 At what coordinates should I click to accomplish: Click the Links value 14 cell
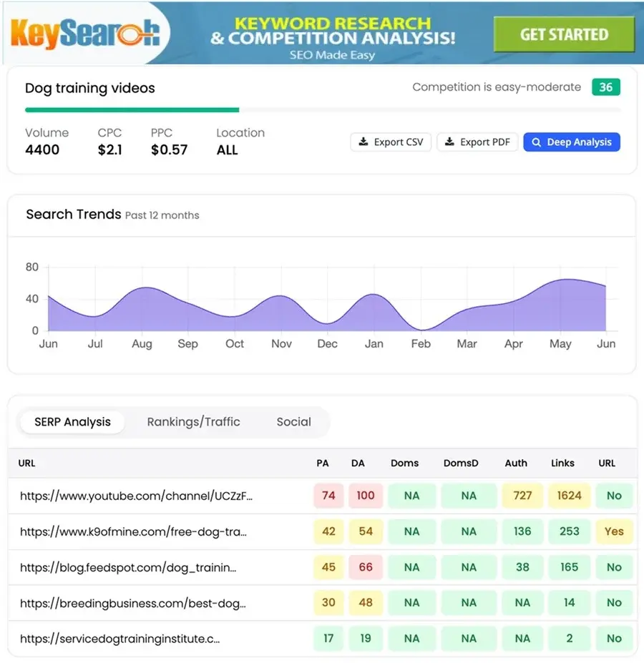click(x=569, y=602)
